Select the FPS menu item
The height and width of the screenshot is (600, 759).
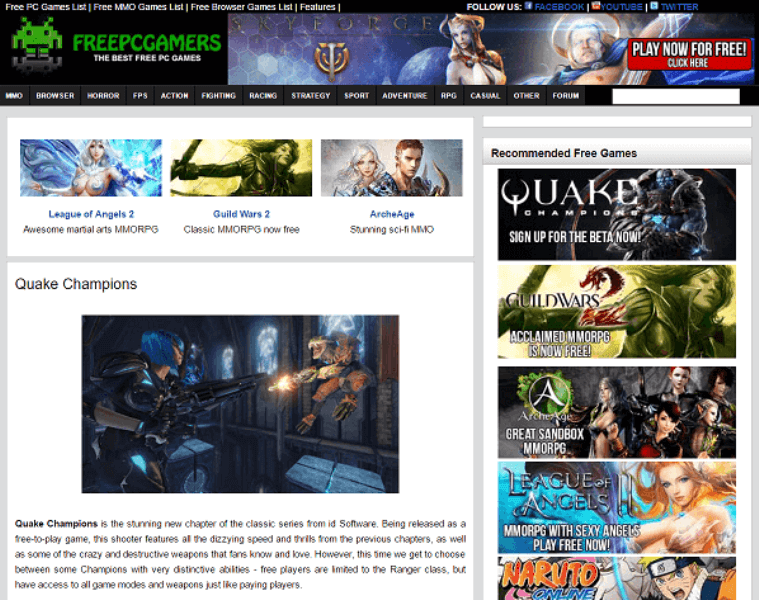pyautogui.click(x=140, y=95)
